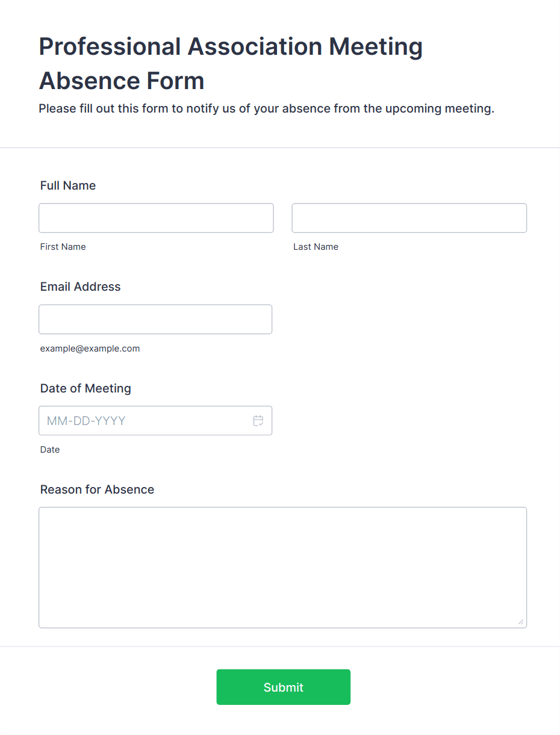Click the "Email Address" field label
Screen dimensions: 560x735
click(x=80, y=287)
